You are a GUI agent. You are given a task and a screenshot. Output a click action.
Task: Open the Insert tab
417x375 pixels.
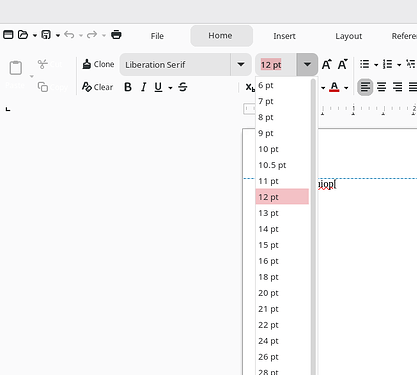pos(284,36)
